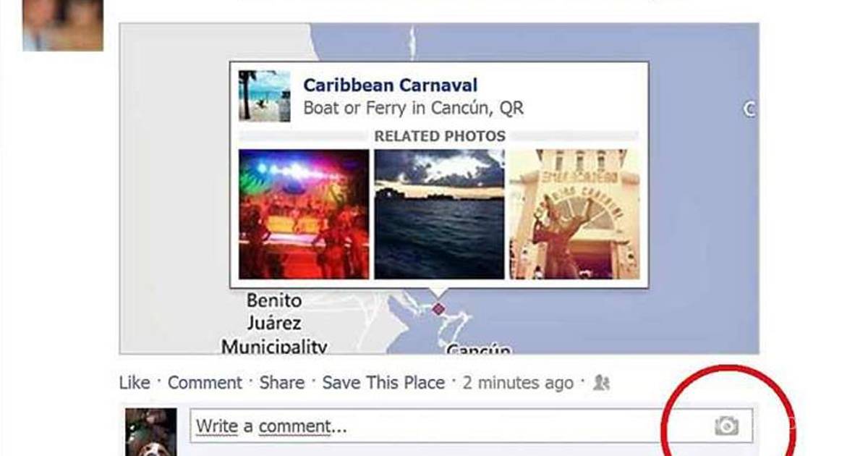Select Save This Place link

click(x=383, y=383)
